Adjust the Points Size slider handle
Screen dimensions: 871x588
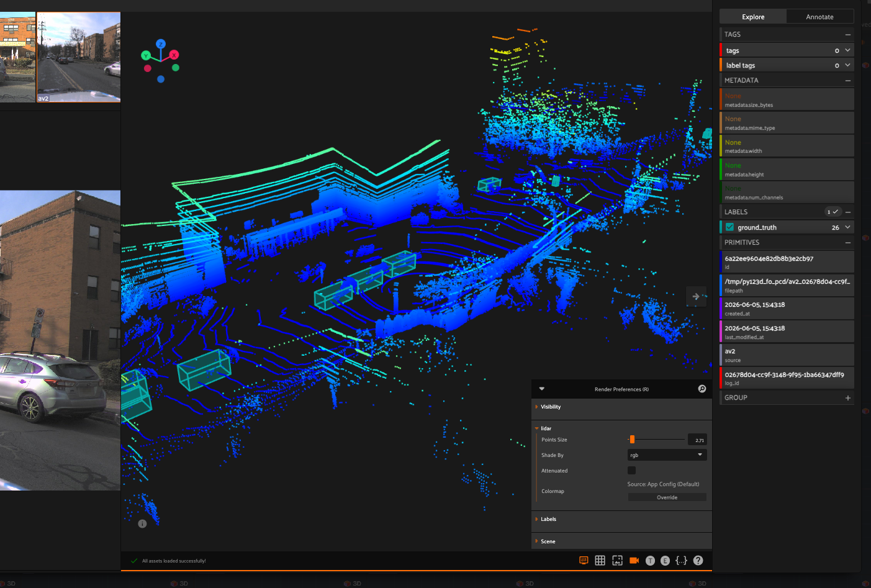coord(632,440)
